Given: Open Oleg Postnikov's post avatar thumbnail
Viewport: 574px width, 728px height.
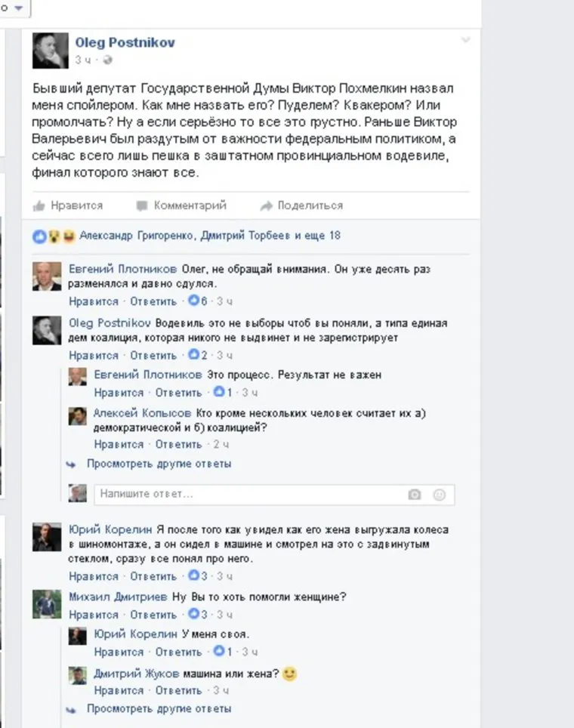Looking at the screenshot, I should point(50,50).
